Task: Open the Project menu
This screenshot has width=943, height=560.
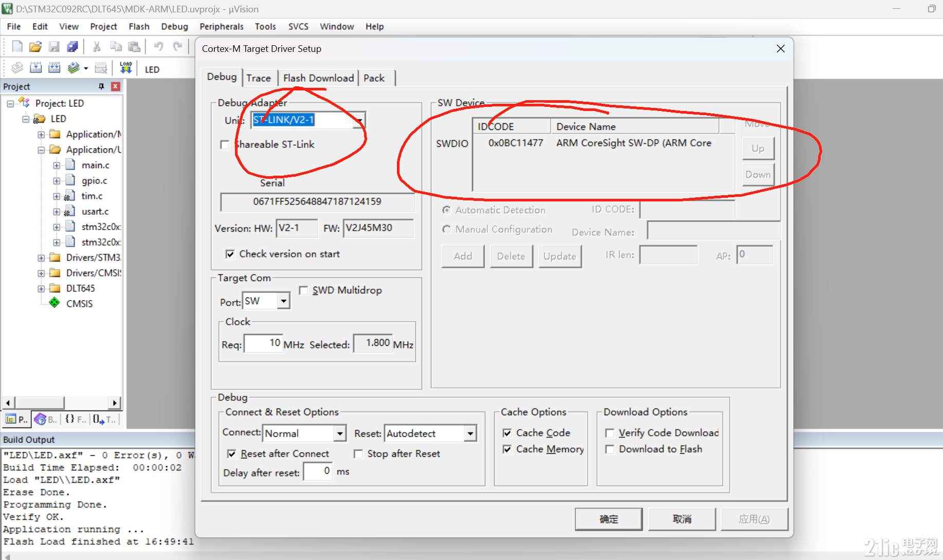Action: tap(103, 27)
